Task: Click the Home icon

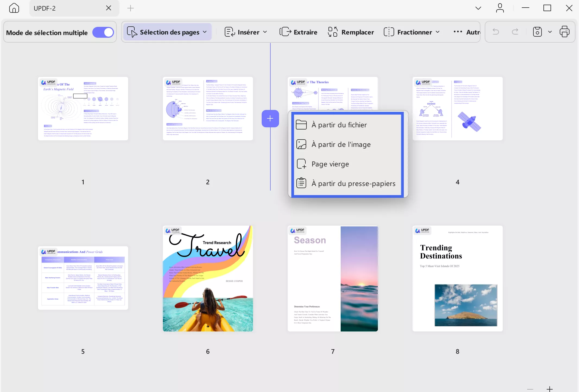Action: [14, 8]
